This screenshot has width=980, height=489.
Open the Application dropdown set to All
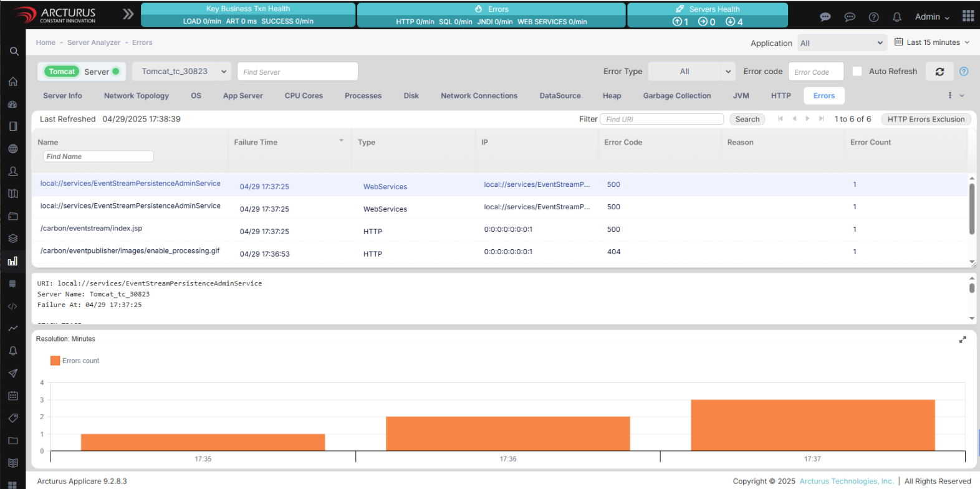click(x=842, y=43)
